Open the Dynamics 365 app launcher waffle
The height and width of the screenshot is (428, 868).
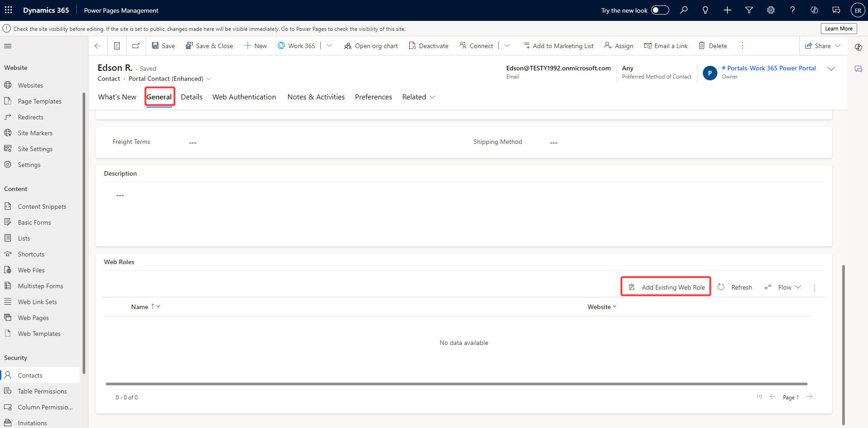pos(9,10)
